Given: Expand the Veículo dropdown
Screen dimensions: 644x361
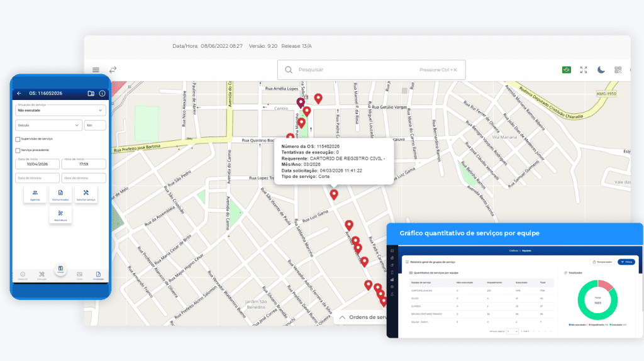Looking at the screenshot, I should [x=48, y=125].
